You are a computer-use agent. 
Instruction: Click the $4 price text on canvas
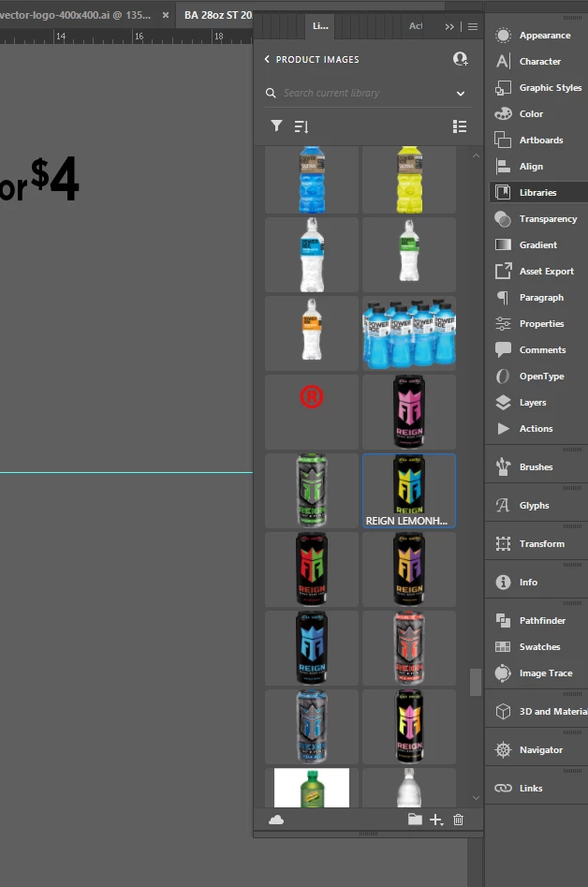pyautogui.click(x=54, y=178)
